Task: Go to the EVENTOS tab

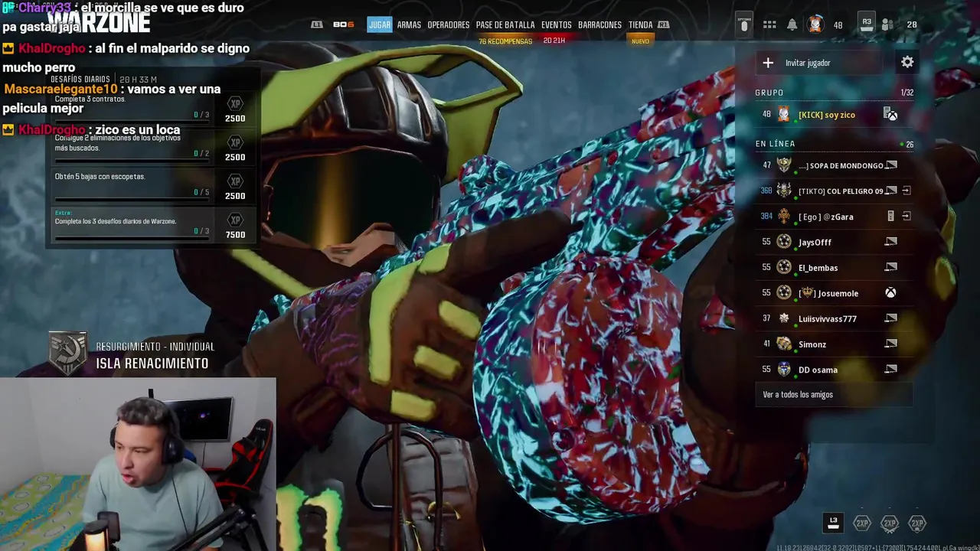Action: (557, 24)
